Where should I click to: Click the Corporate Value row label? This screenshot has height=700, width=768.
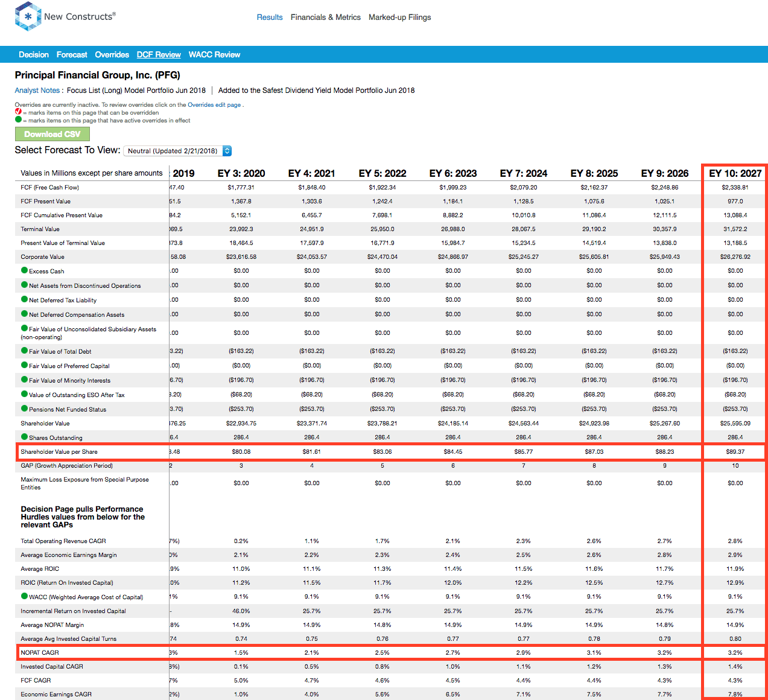click(42, 256)
